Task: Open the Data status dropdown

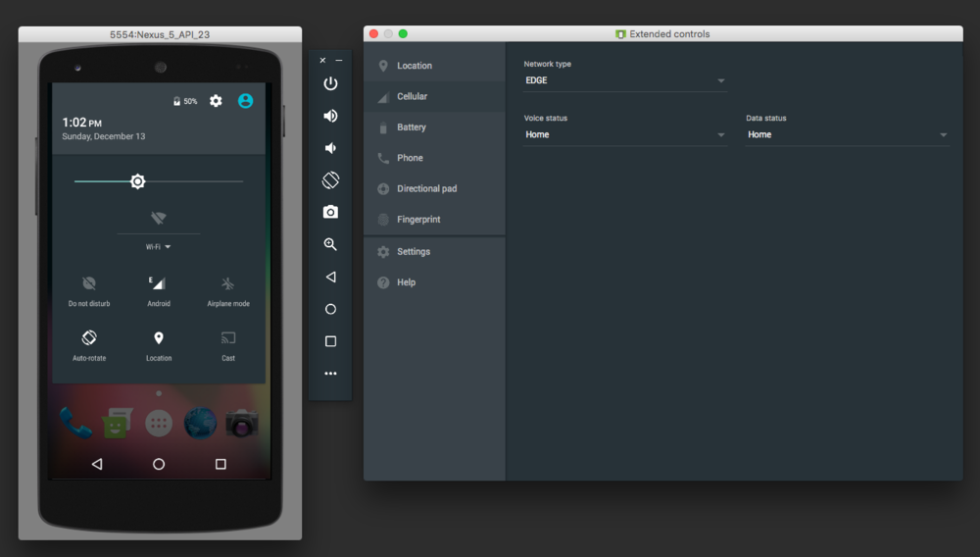Action: (847, 134)
